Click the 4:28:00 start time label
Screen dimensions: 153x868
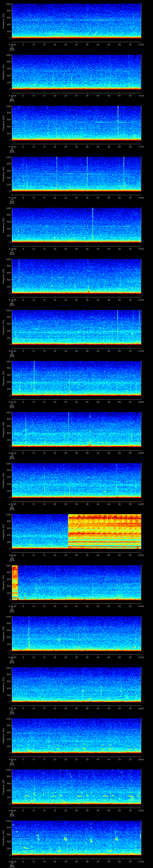[12, 760]
